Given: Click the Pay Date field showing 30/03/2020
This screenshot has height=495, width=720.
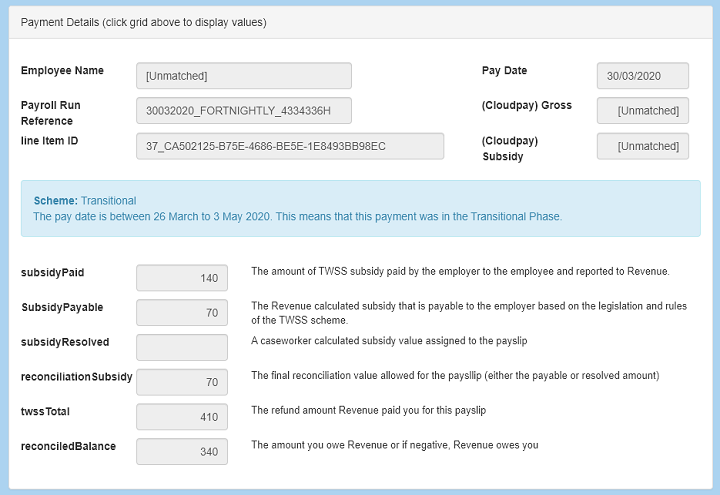Looking at the screenshot, I should point(642,76).
